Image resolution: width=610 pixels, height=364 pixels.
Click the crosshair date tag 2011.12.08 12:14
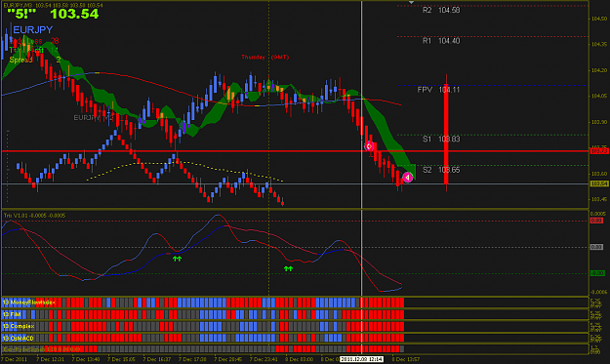tap(361, 359)
